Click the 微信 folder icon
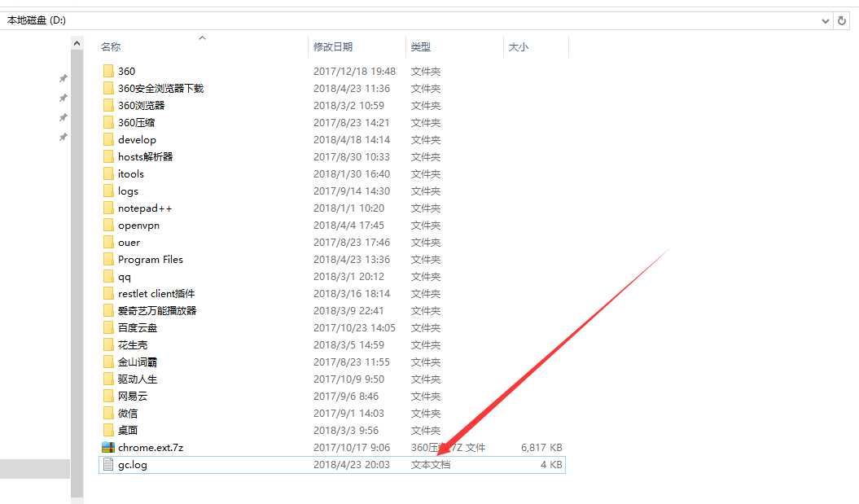The height and width of the screenshot is (504, 859). pos(108,414)
